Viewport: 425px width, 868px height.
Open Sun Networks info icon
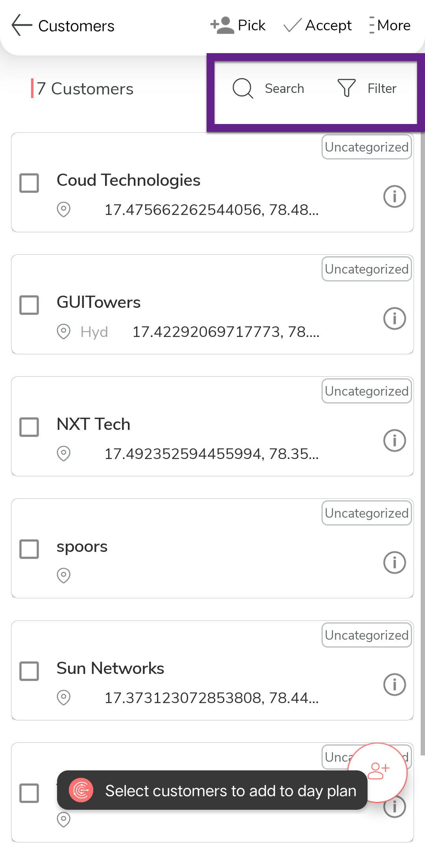pos(394,684)
